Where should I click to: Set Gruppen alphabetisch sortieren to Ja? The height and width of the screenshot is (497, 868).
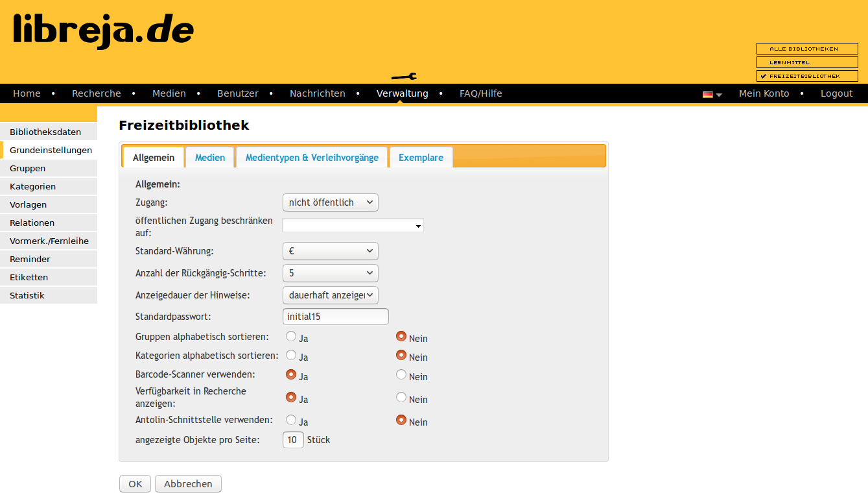291,336
